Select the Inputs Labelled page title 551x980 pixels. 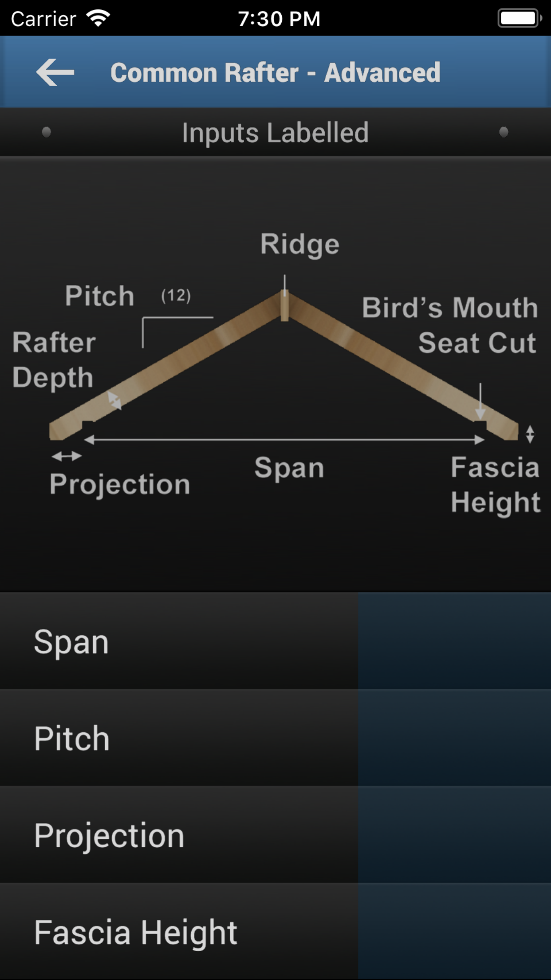click(x=275, y=132)
